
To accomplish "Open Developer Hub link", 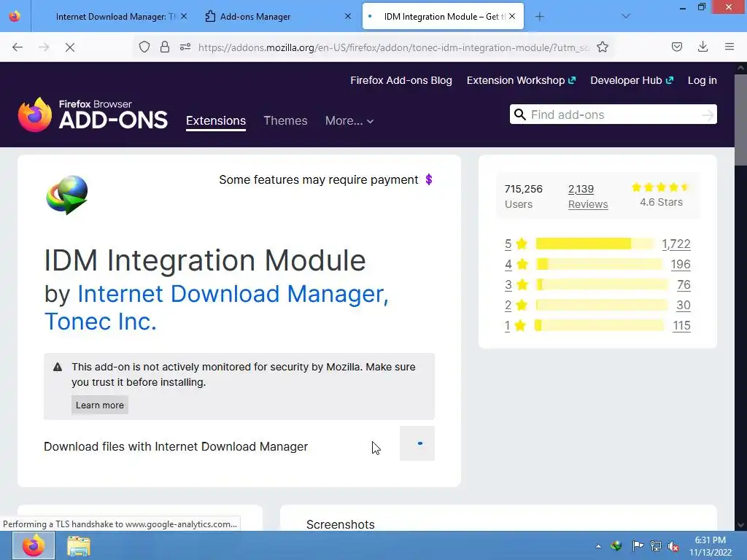I will [x=632, y=80].
